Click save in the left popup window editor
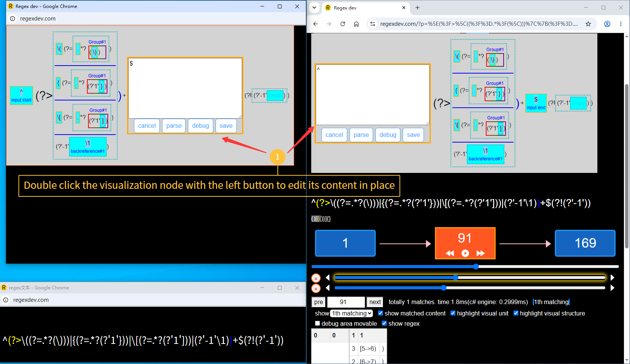The image size is (630, 364). (x=226, y=126)
